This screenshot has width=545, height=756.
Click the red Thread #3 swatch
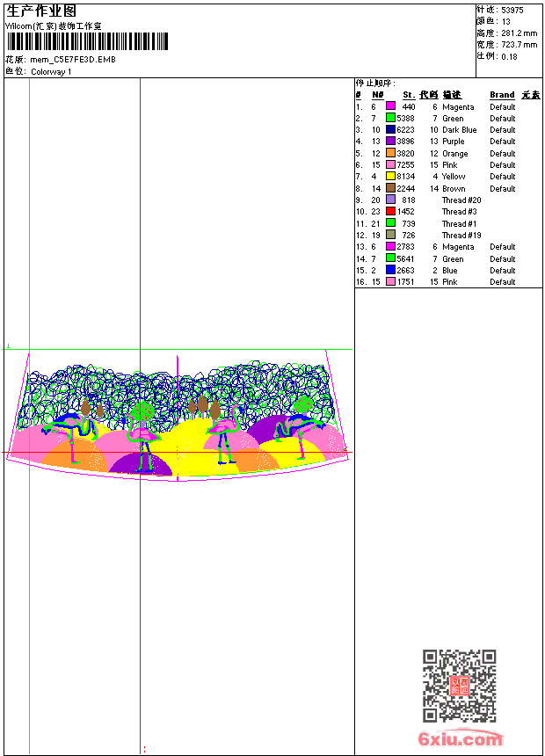click(x=390, y=212)
